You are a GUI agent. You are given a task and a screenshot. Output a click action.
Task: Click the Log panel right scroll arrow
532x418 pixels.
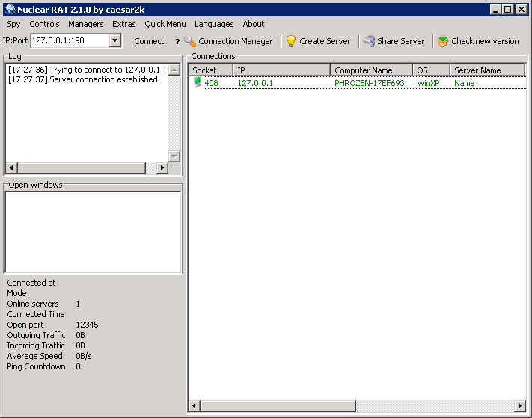[x=162, y=168]
